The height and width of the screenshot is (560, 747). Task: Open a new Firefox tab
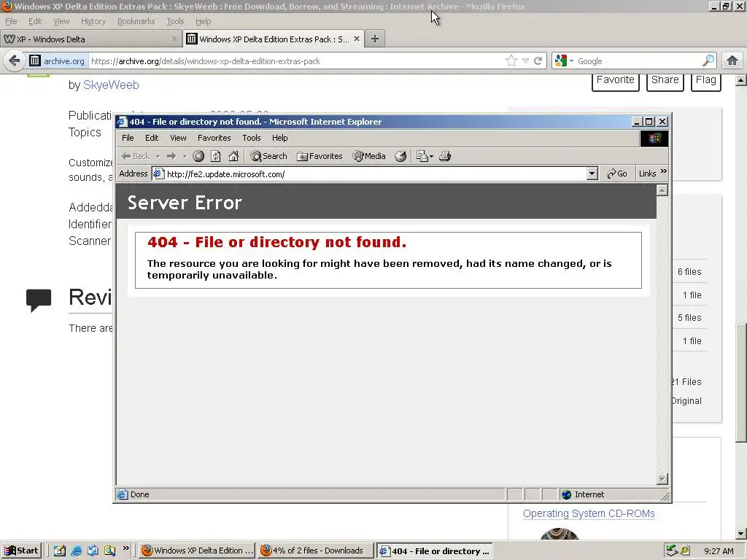pyautogui.click(x=375, y=39)
